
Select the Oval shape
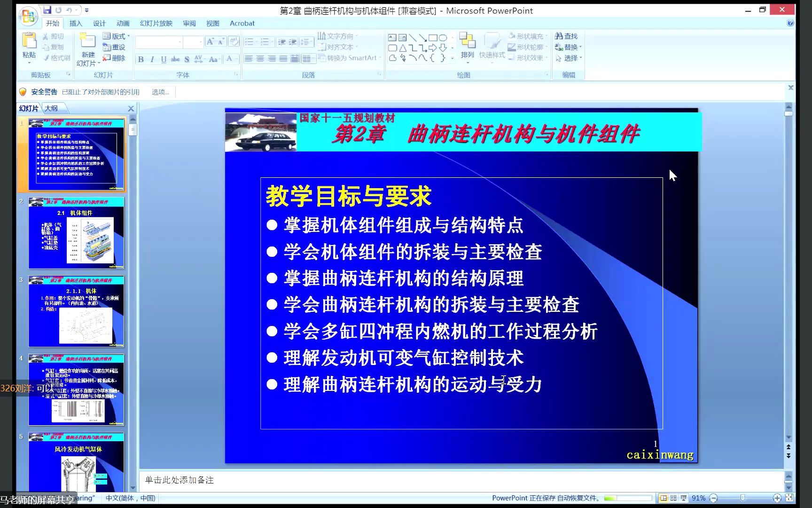coord(443,38)
